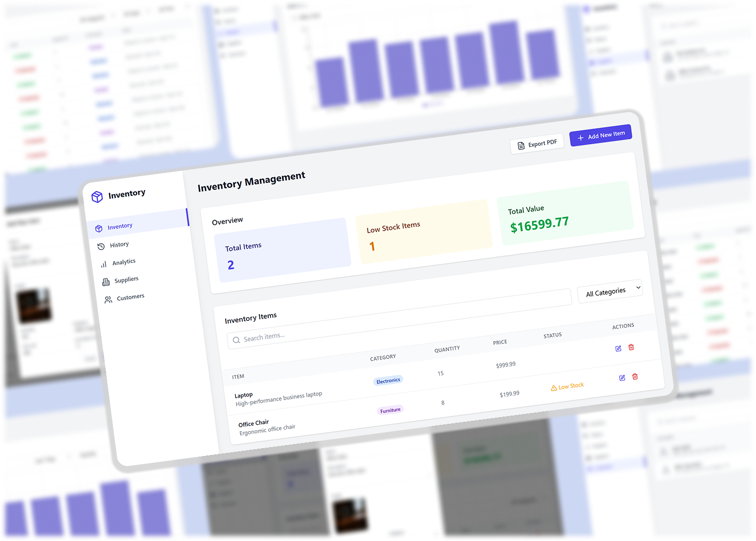Screen dimensions: 756x541
Task: Open Suppliers via the truck icon
Action: pyautogui.click(x=105, y=280)
